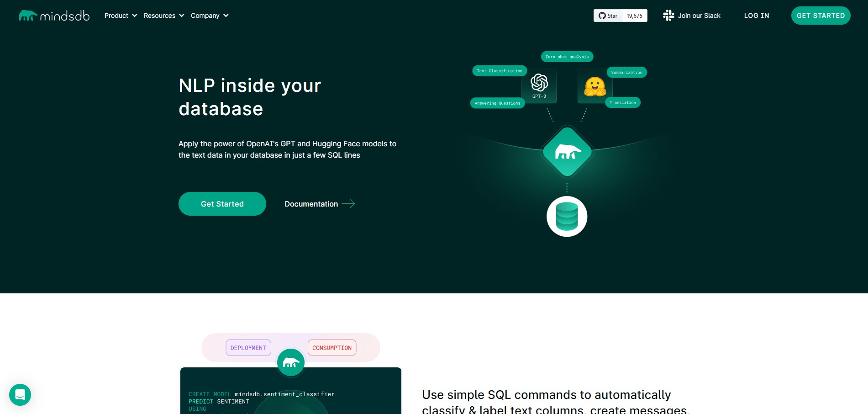This screenshot has height=414, width=868.
Task: Click the green database cylinder icon
Action: click(x=567, y=217)
